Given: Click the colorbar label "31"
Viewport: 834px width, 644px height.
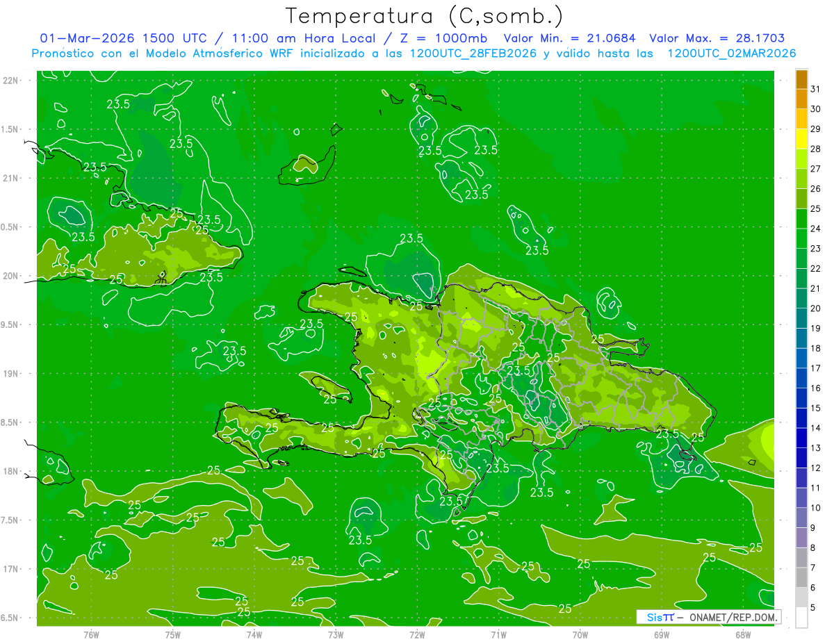Looking at the screenshot, I should click(816, 89).
